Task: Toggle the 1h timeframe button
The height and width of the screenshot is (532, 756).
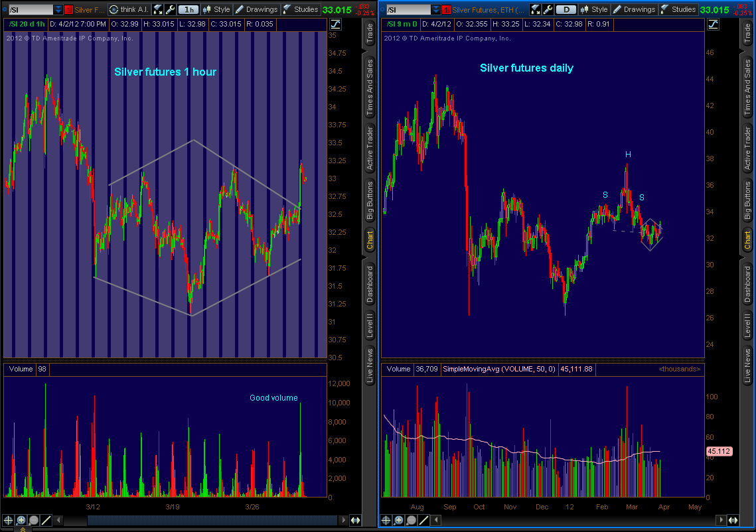Action: tap(189, 9)
